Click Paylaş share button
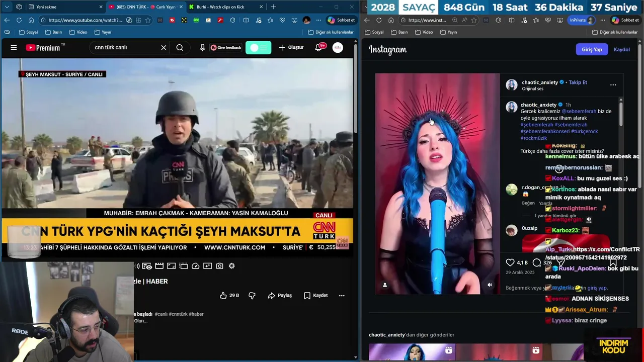644x362 pixels. point(280,296)
